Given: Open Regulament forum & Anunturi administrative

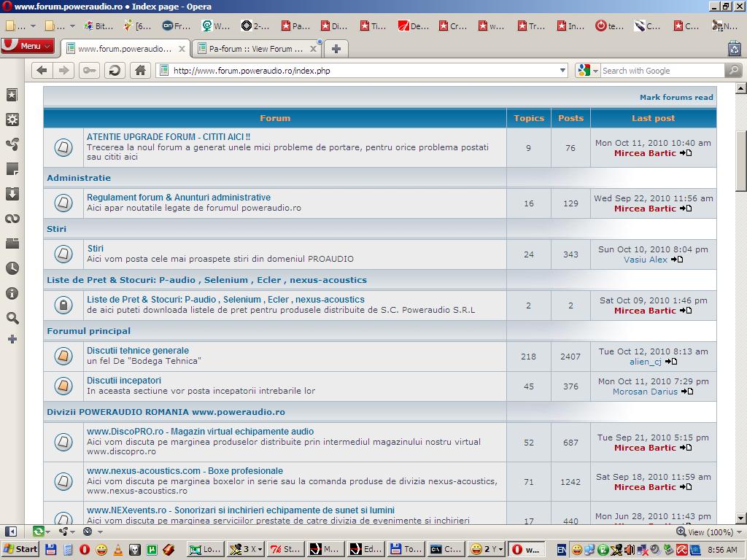Looking at the screenshot, I should coord(179,197).
